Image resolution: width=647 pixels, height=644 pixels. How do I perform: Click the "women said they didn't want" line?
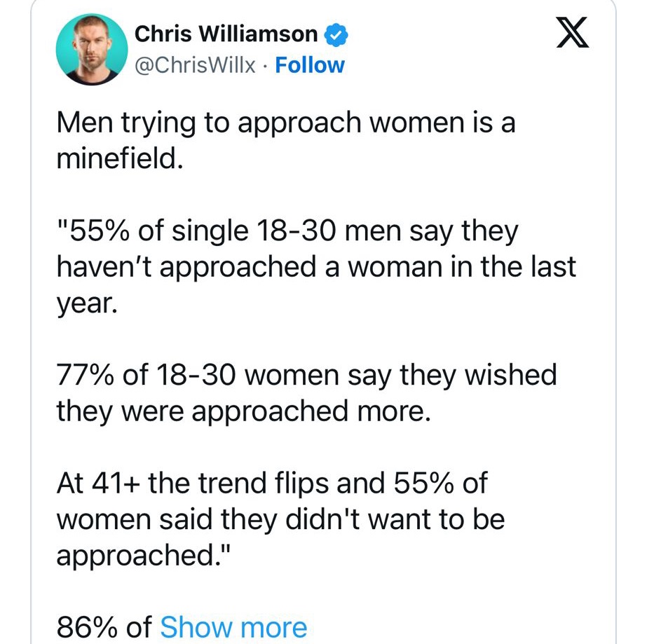pyautogui.click(x=280, y=519)
